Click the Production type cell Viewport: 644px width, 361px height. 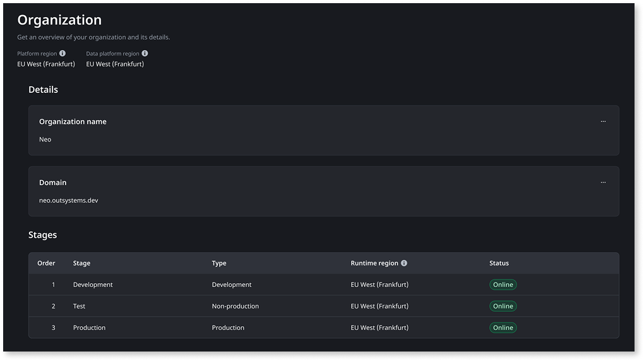(x=228, y=327)
